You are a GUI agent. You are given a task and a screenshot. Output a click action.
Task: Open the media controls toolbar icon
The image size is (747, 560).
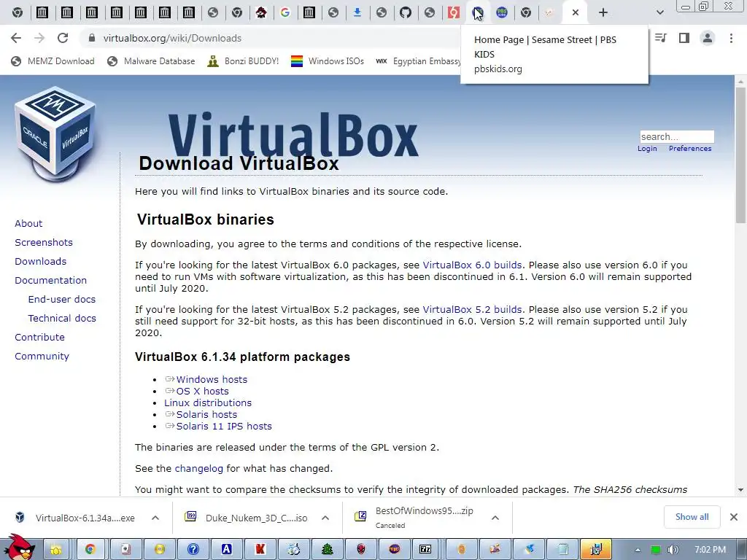(660, 38)
